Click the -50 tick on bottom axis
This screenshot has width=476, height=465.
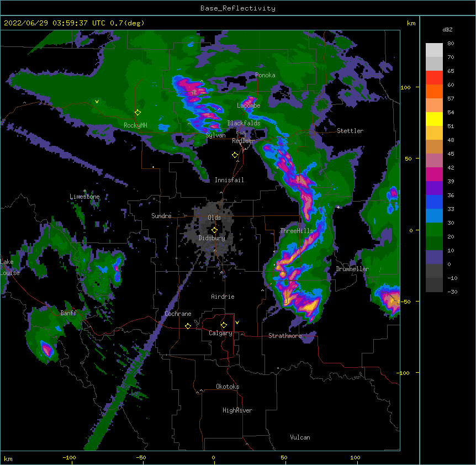pyautogui.click(x=141, y=457)
